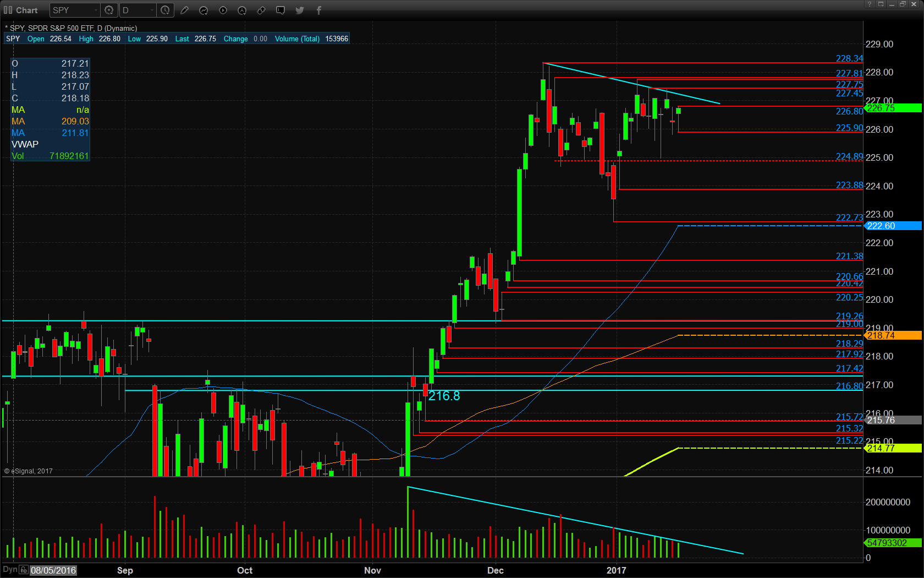
Task: Click the chart title SPDR S&P 500 ETF
Action: 61,28
